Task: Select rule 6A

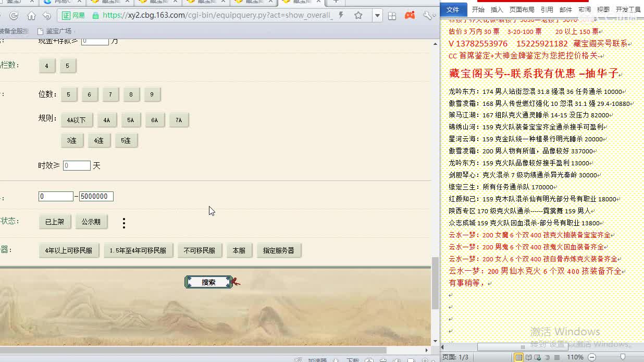Action: pyautogui.click(x=155, y=120)
